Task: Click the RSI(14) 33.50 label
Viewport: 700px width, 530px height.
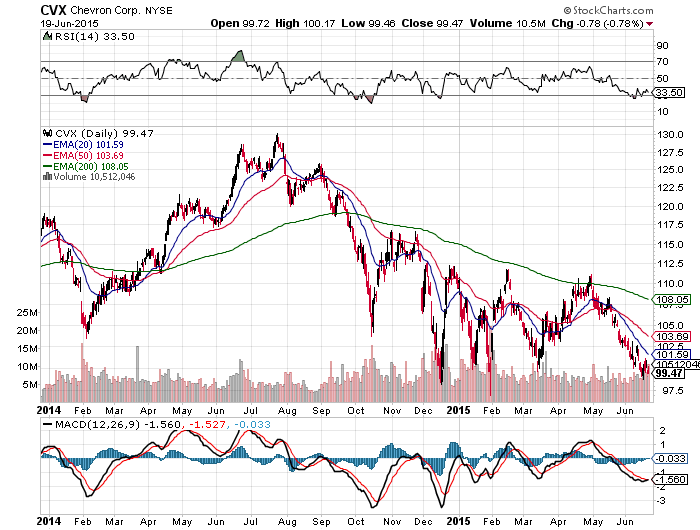Action: [94, 36]
